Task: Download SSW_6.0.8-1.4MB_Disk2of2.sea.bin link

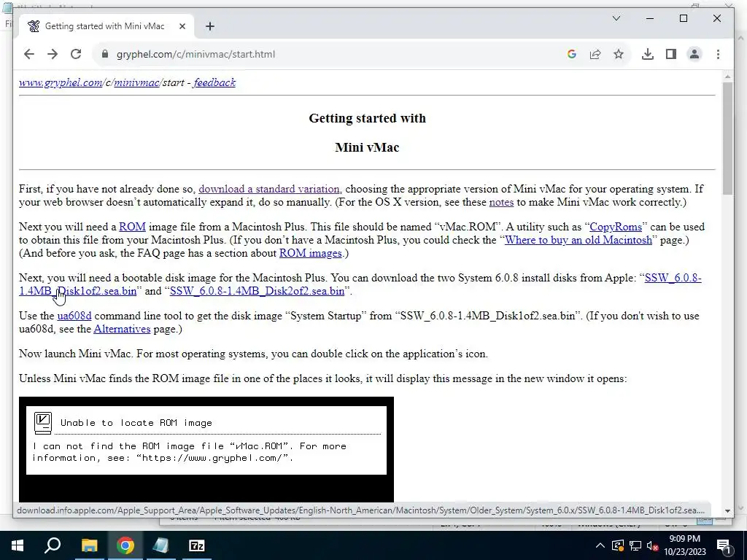Action: (x=258, y=291)
